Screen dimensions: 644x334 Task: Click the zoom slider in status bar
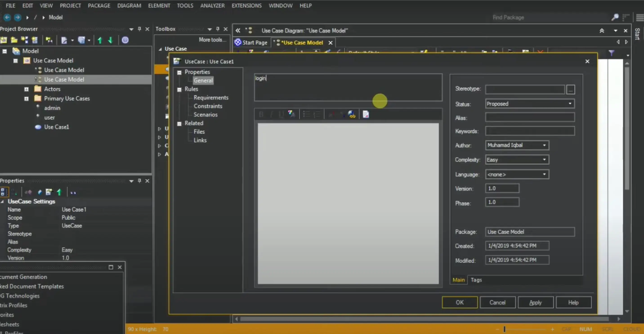coord(504,329)
